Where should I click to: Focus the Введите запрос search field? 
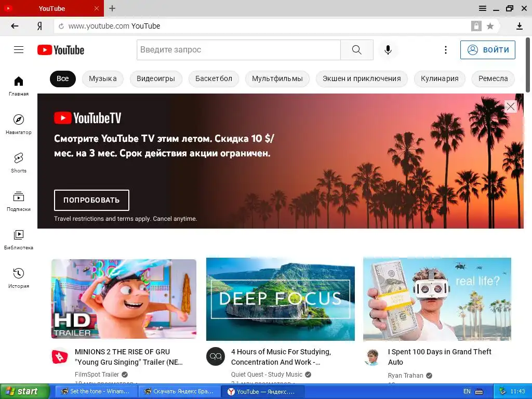tap(238, 50)
